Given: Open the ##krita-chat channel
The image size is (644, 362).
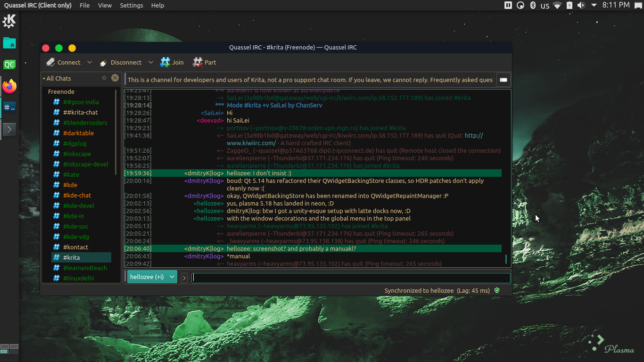Looking at the screenshot, I should coord(81,112).
